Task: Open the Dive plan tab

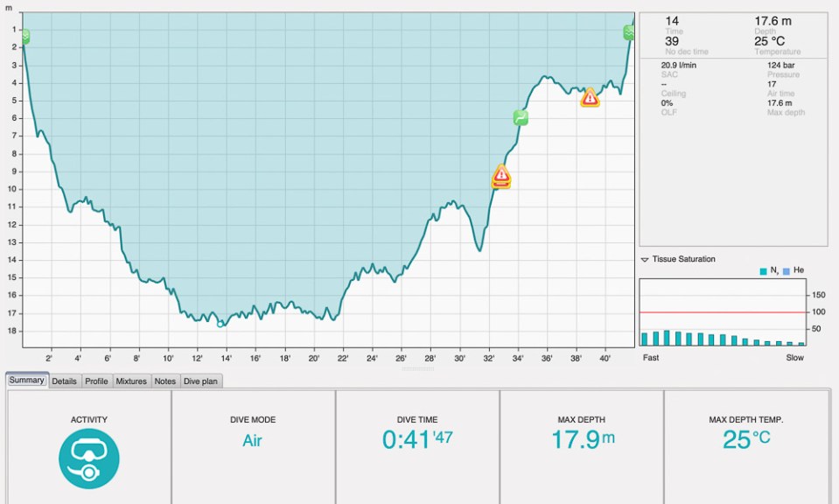Action: pyautogui.click(x=200, y=381)
